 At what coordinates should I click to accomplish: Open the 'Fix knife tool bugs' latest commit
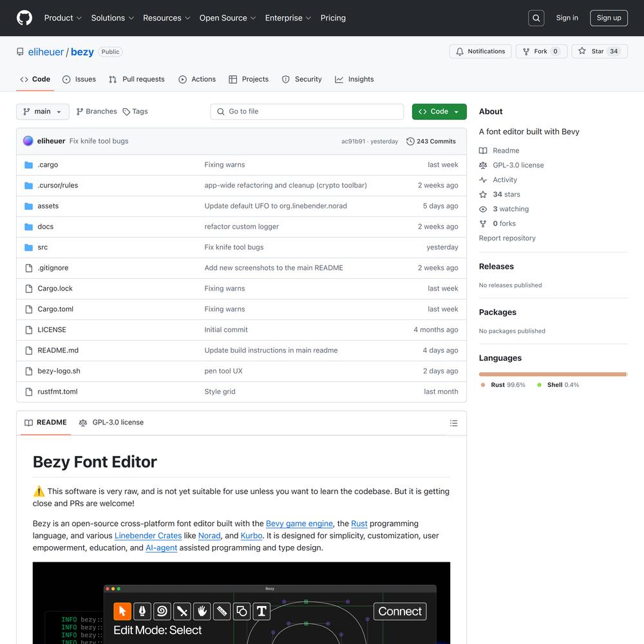click(99, 141)
